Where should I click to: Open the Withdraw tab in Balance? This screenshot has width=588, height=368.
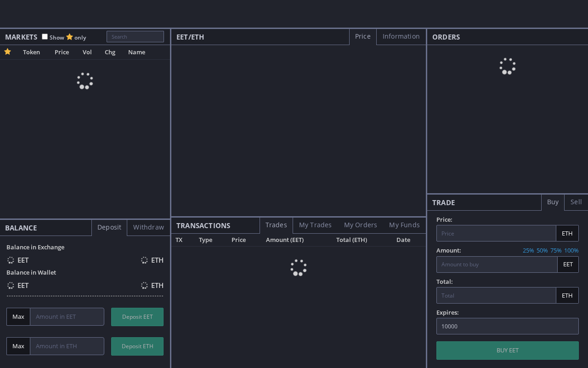point(148,227)
